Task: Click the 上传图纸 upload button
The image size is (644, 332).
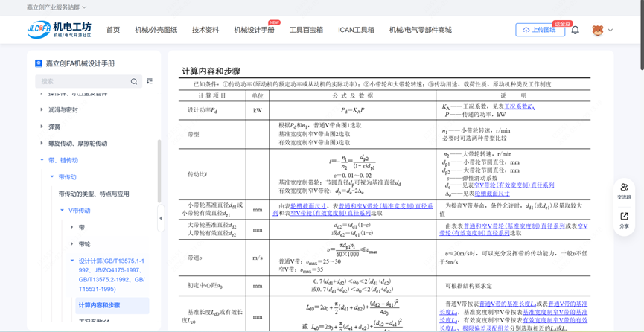Action: click(540, 30)
